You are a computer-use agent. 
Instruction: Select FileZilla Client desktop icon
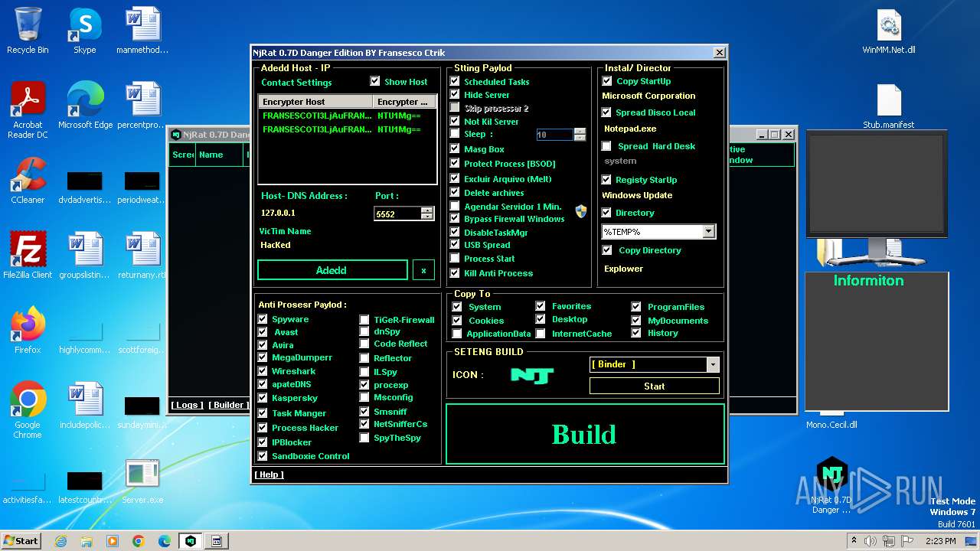pos(28,255)
